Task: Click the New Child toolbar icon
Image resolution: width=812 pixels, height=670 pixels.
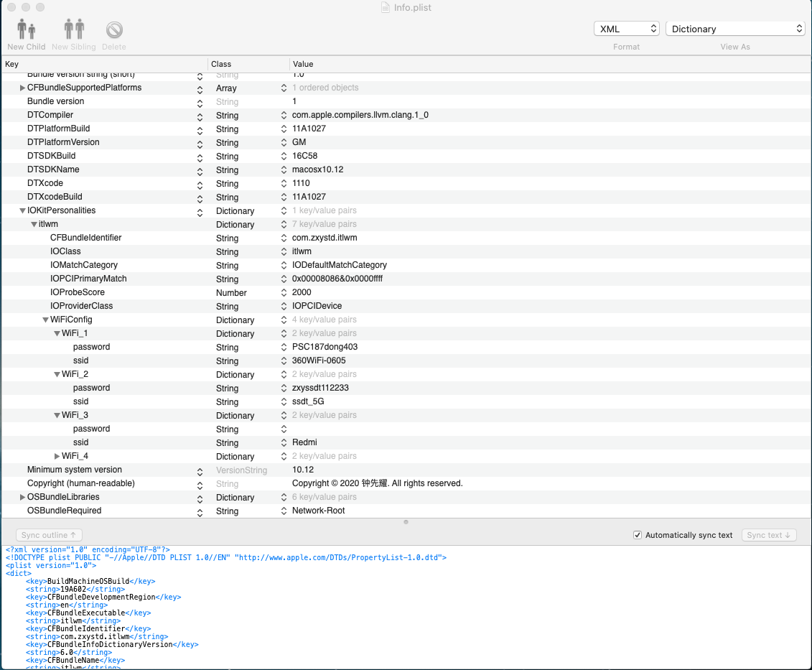Action: 26,29
